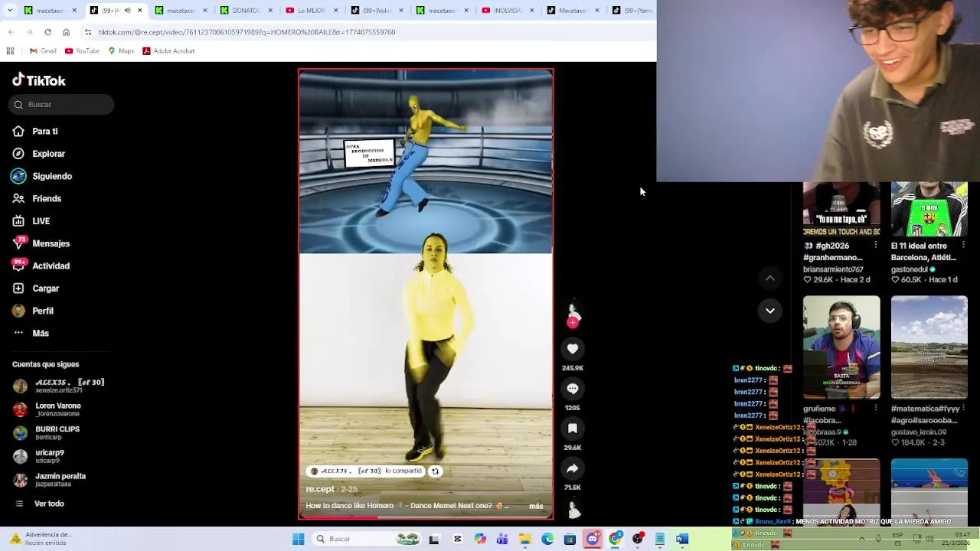Open followed account xeneize.ortiz371
Screen dimensions: 980x551
coord(58,386)
